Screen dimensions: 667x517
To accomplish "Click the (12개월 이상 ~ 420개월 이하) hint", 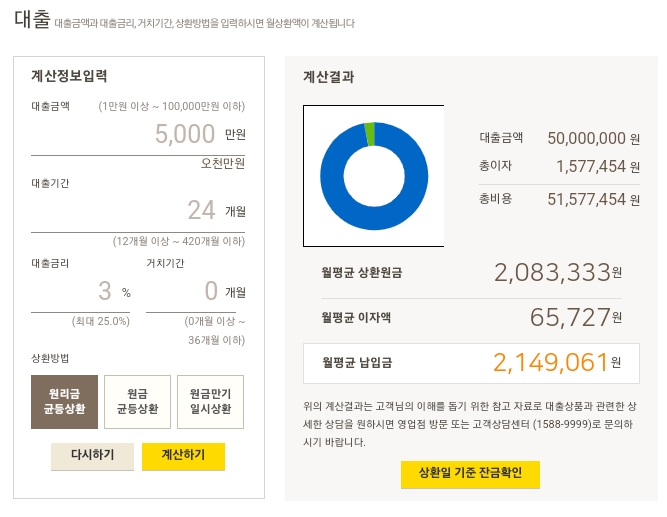I will (x=179, y=241).
